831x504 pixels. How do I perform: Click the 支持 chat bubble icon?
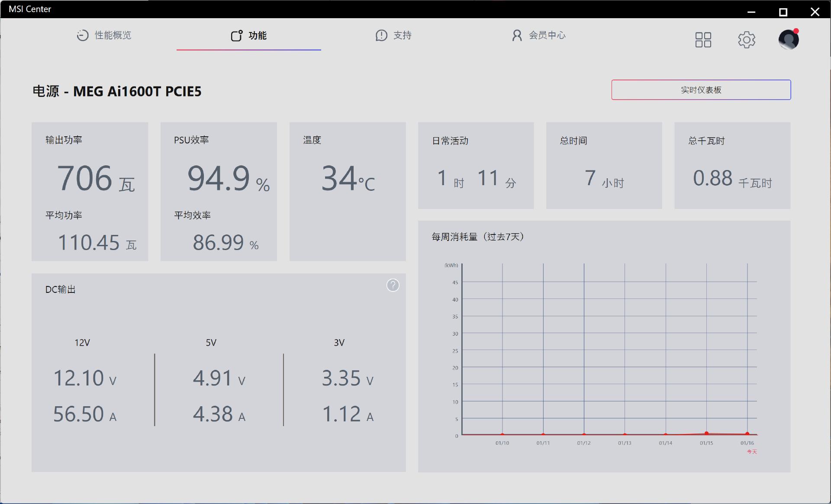(x=381, y=35)
